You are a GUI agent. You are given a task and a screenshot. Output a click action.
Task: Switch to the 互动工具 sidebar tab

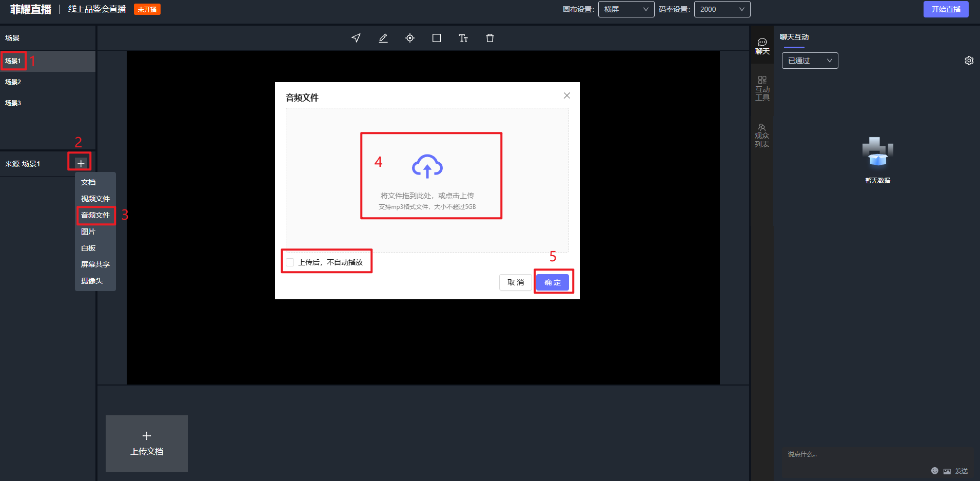(x=762, y=88)
